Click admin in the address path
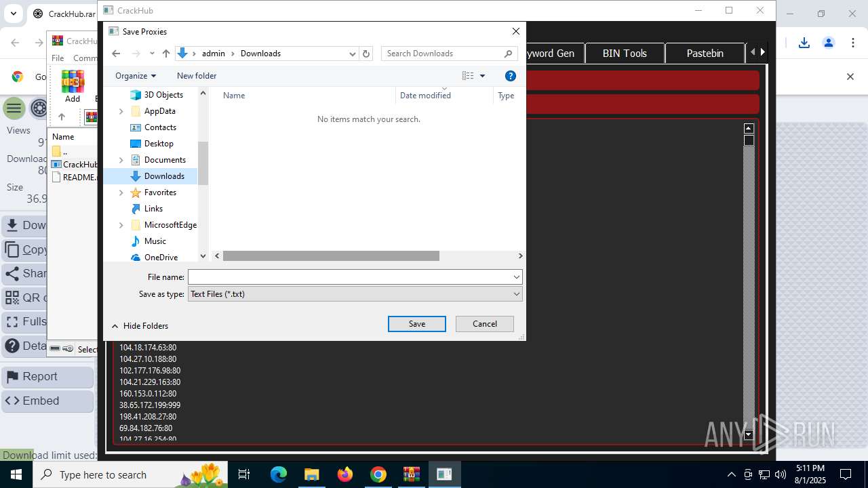 tap(214, 54)
